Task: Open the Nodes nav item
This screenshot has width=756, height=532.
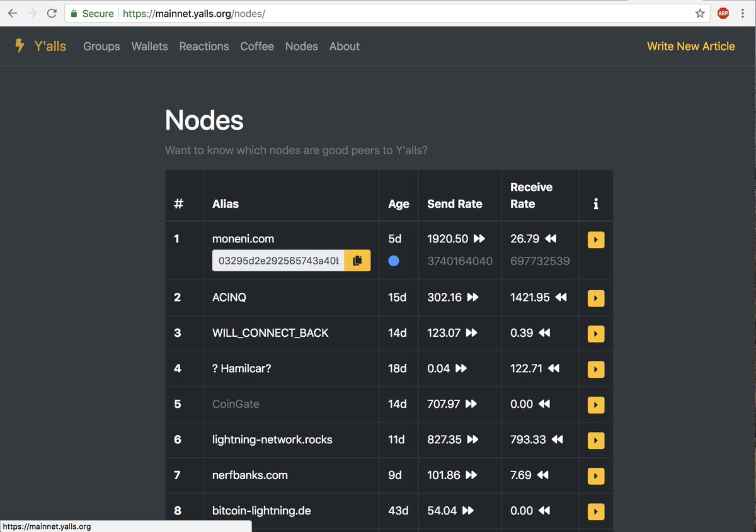Action: [x=302, y=46]
